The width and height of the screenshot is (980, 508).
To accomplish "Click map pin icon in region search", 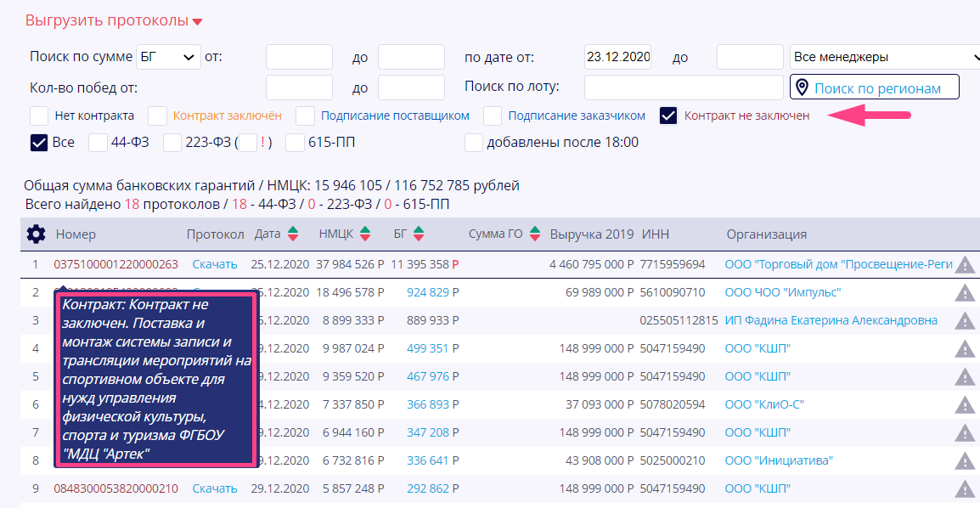I will tap(802, 87).
